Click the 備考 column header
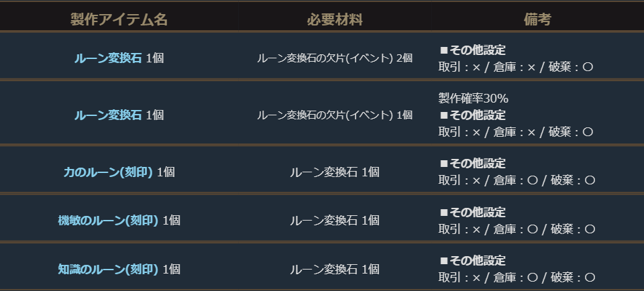The height and width of the screenshot is (291, 644). pos(537,19)
